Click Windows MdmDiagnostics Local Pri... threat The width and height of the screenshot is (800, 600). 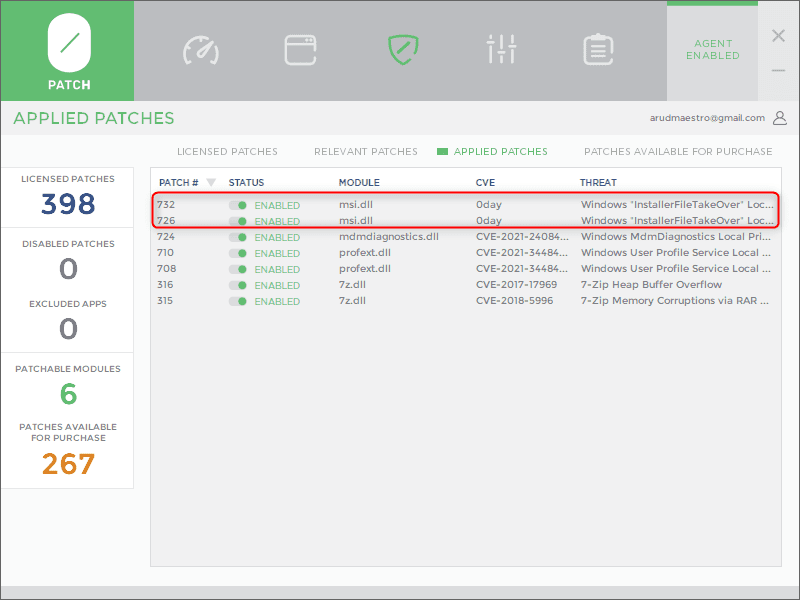point(676,236)
